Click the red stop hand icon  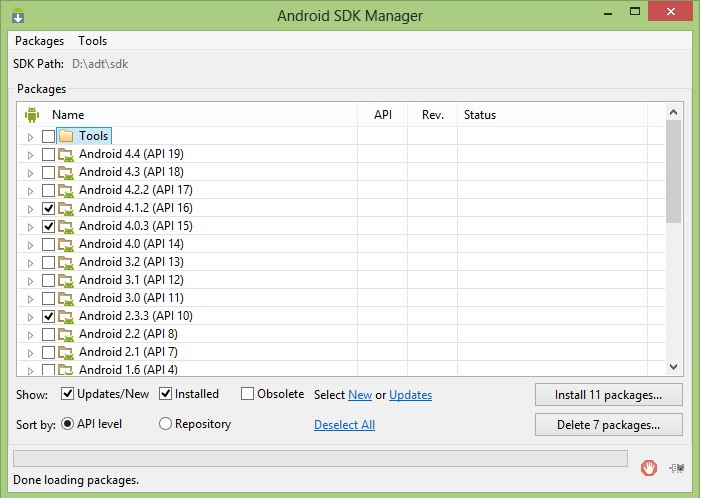tap(649, 468)
